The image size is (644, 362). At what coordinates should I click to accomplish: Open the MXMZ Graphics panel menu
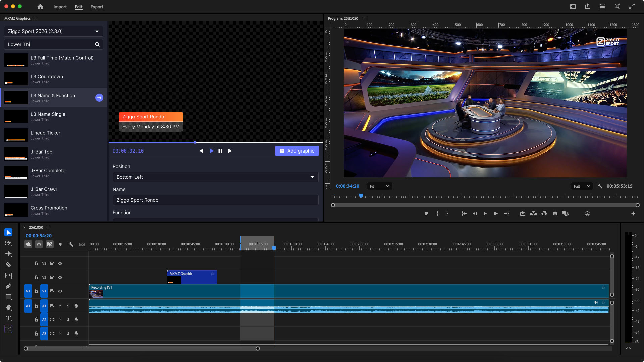(36, 18)
